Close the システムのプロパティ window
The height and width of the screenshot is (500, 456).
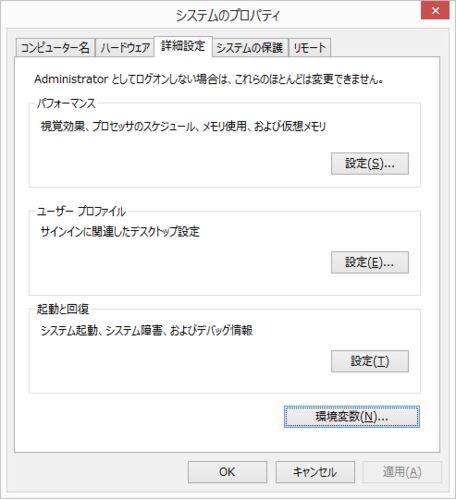[435, 11]
